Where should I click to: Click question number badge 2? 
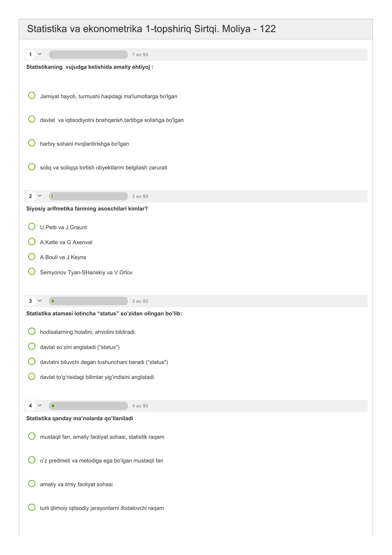click(30, 196)
